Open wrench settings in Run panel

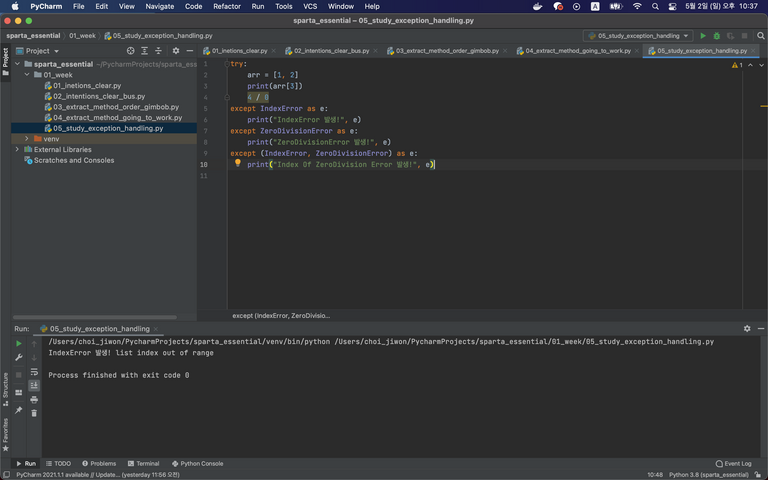tap(19, 358)
